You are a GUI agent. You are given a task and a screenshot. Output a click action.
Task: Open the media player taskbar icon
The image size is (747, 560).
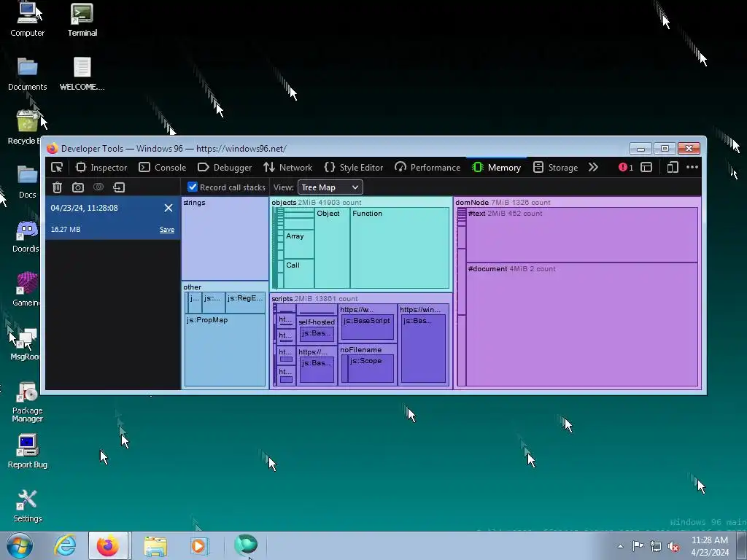pyautogui.click(x=198, y=545)
